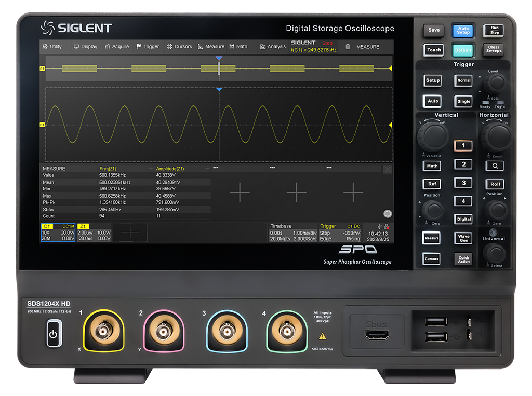Push the hardware Cursors button
Viewport: 532px width, 396px height.
pyautogui.click(x=432, y=259)
